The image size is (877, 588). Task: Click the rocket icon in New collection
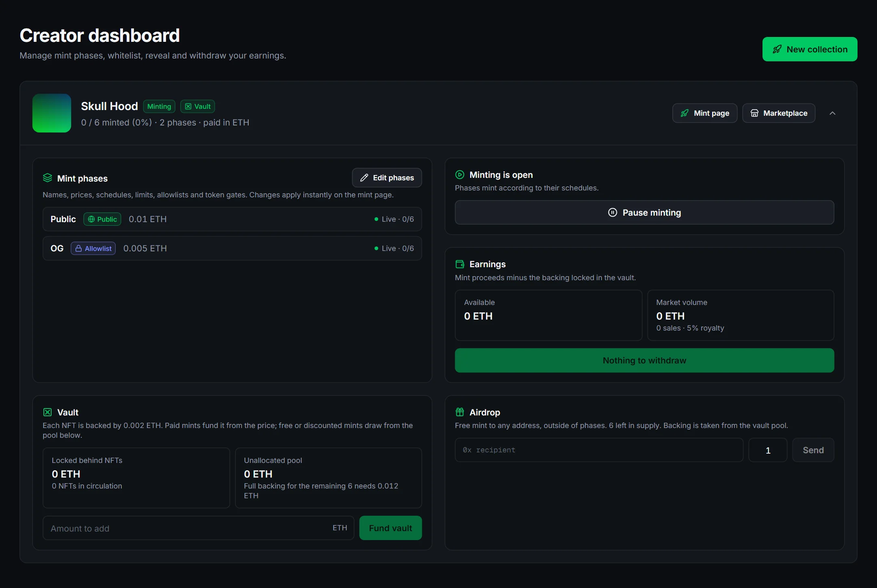(777, 49)
